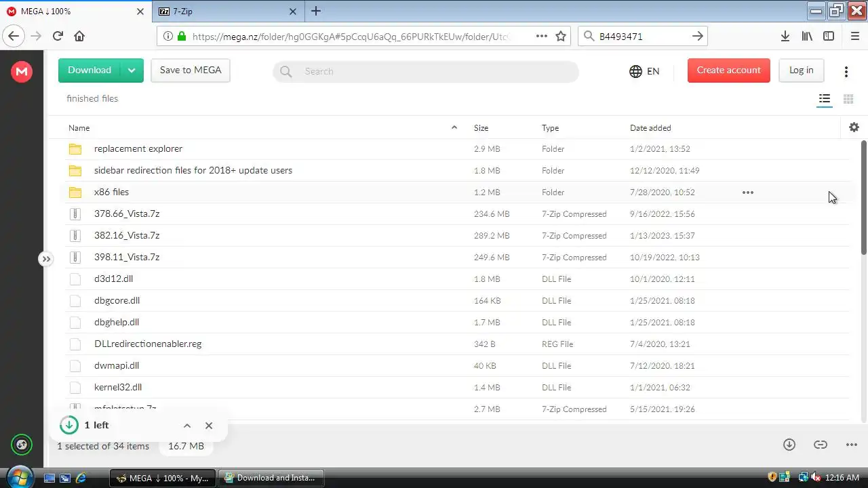The width and height of the screenshot is (868, 488).
Task: Click Save to MEGA button
Action: (191, 70)
